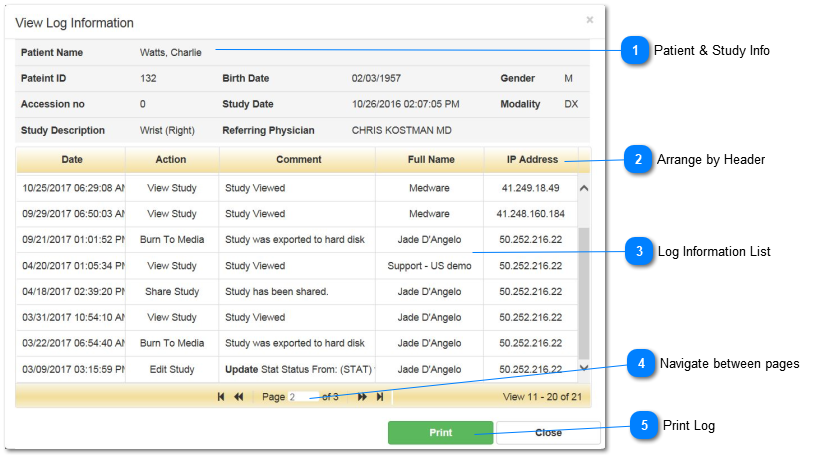Click IP address 41.248.160.184
816x458 pixels.
[530, 214]
